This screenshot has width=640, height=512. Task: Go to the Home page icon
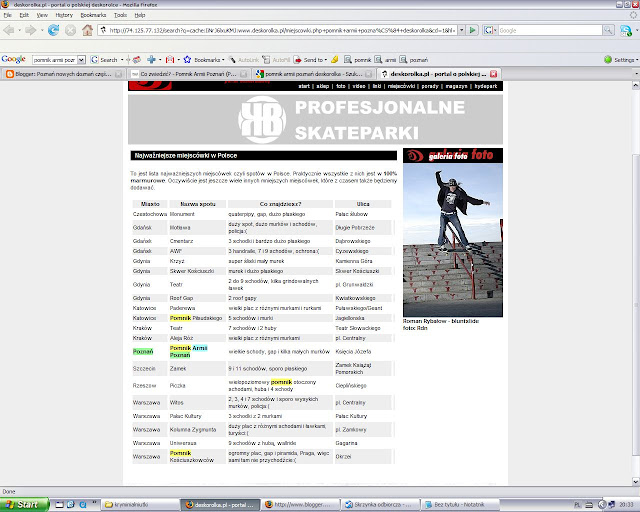tap(87, 30)
